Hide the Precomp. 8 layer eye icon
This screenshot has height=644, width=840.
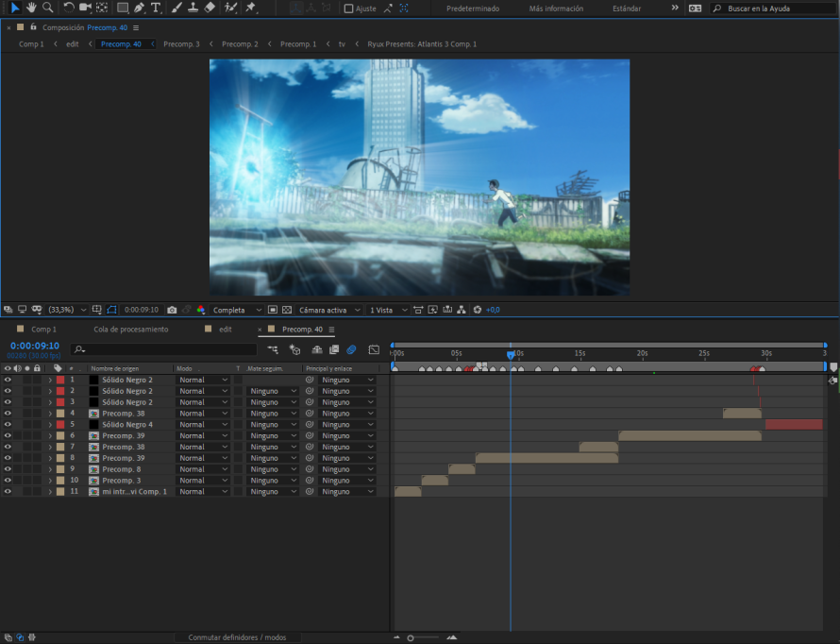point(8,469)
